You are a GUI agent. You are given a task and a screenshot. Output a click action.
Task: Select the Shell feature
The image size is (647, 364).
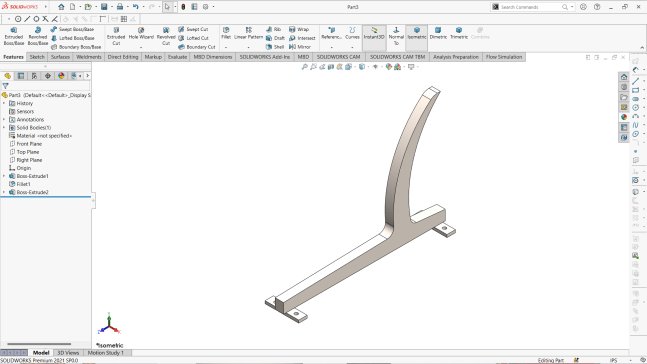(x=275, y=47)
